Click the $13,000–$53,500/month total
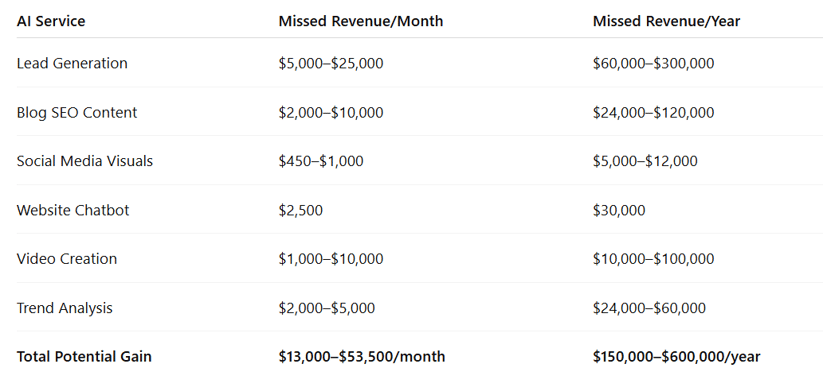The width and height of the screenshot is (823, 388). [x=362, y=356]
